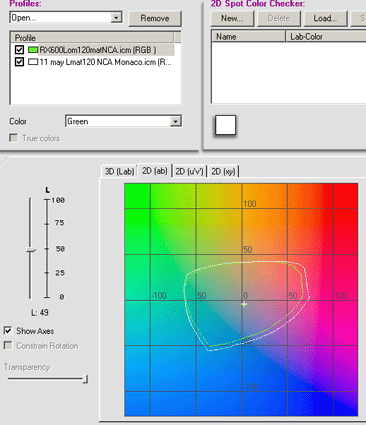Click the 'L: 49' lightness value text

tap(40, 313)
